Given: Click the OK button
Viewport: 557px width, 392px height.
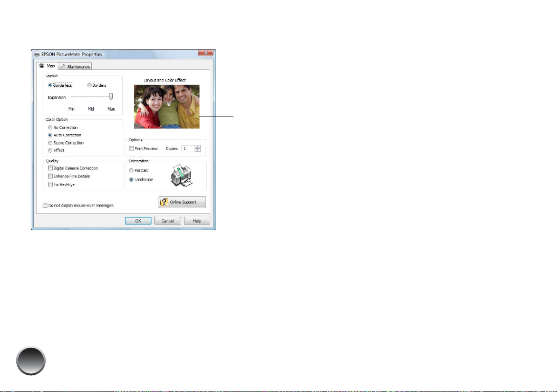Looking at the screenshot, I should (x=138, y=221).
